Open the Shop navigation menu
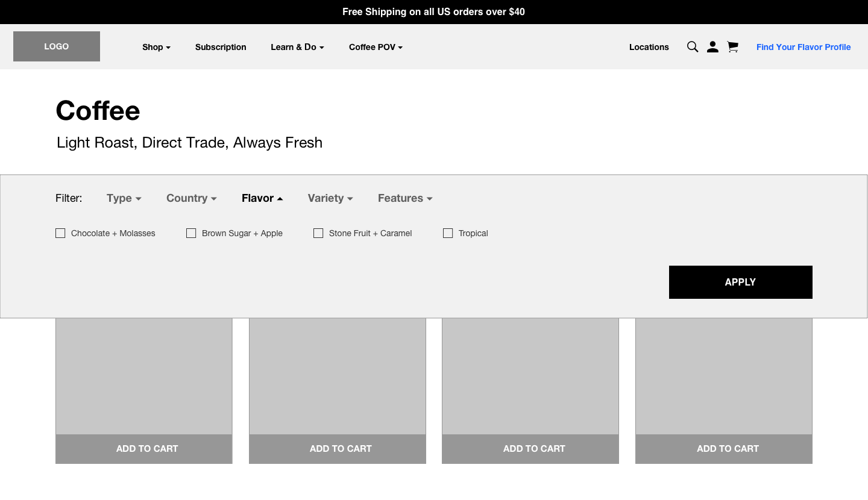The height and width of the screenshot is (500, 868). pos(156,47)
